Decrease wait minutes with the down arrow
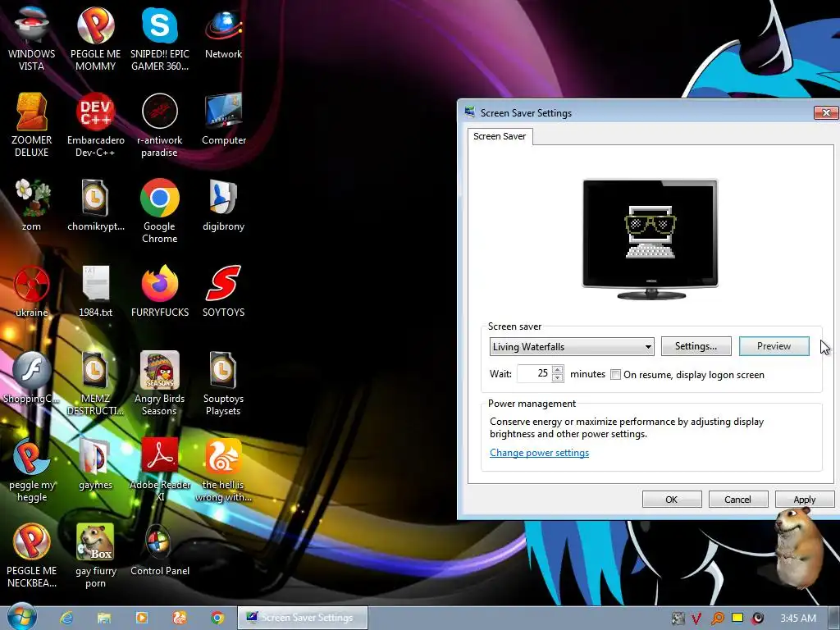 tap(557, 377)
